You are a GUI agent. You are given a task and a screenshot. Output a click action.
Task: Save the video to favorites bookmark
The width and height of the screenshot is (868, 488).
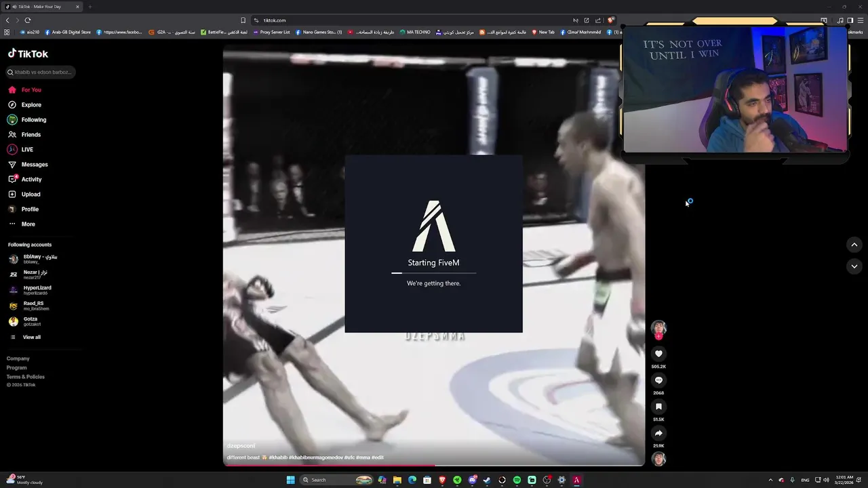[x=658, y=407]
